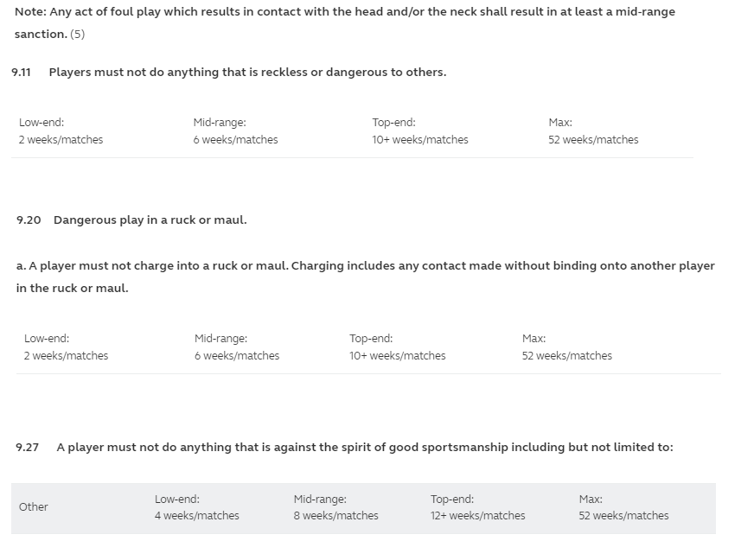The width and height of the screenshot is (754, 560).
Task: Click the Top-end 10+ weeks value under 9.20
Action: click(398, 356)
